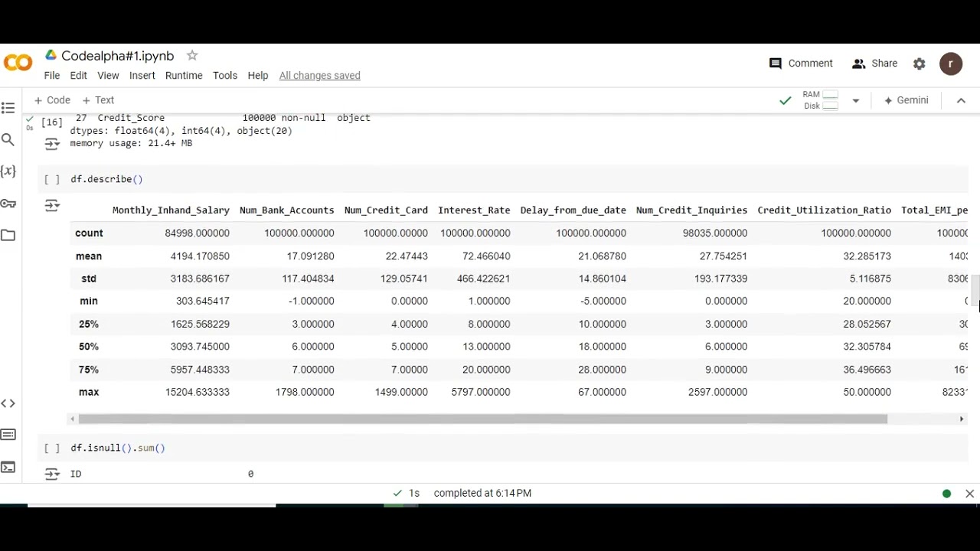This screenshot has width=980, height=551.
Task: Open the settings gear icon
Action: click(920, 64)
